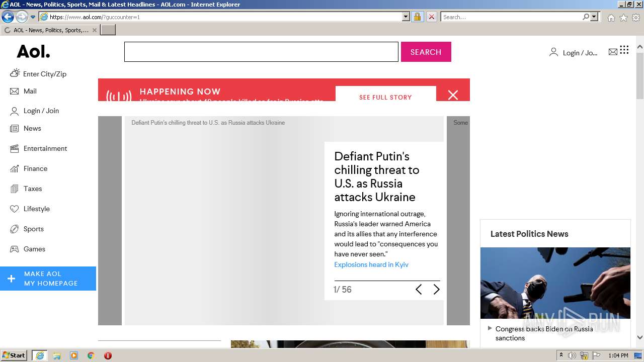Expand the address bar autocomplete dropdown
This screenshot has height=362, width=644.
(406, 17)
